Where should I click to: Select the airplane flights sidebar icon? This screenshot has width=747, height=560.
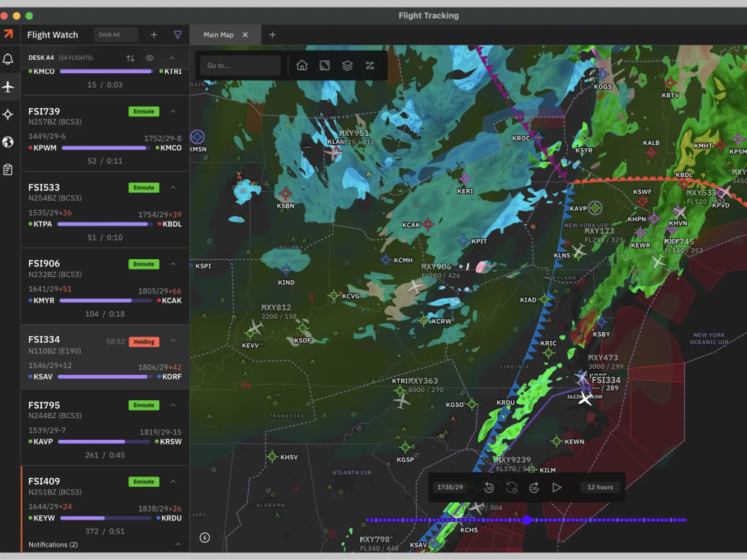pos(8,87)
